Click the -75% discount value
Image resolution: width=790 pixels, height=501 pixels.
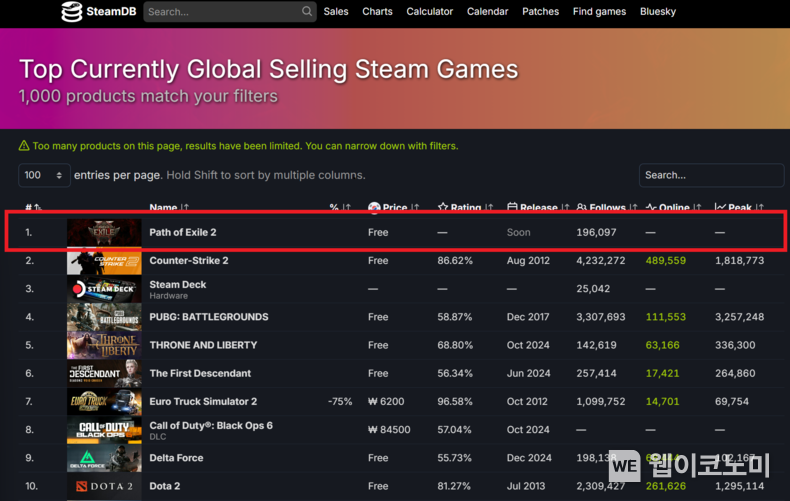point(340,402)
